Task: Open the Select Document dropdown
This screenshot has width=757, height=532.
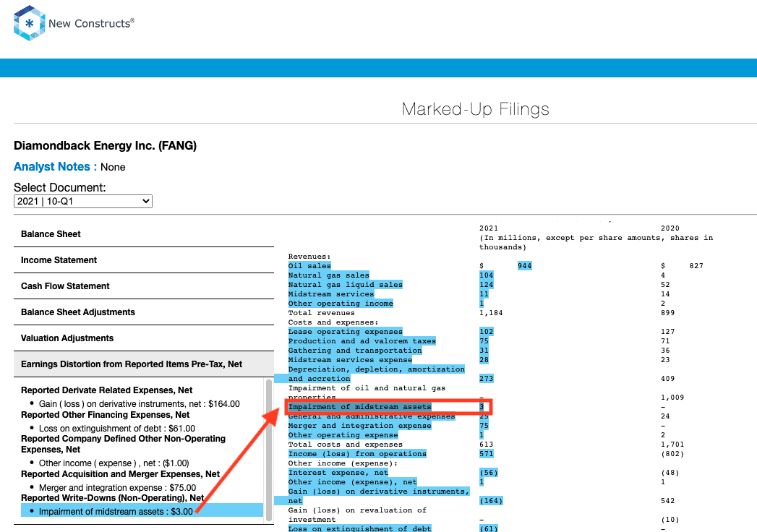Action: pos(83,202)
